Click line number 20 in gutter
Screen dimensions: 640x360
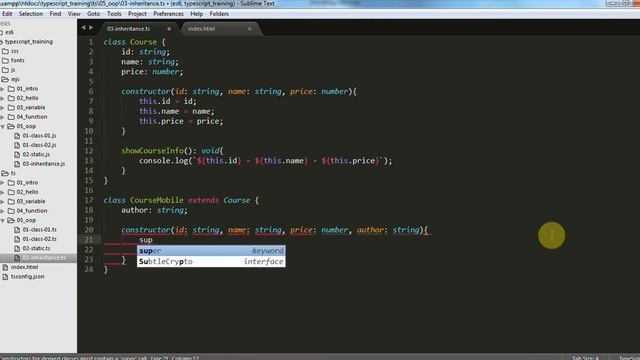coord(89,230)
